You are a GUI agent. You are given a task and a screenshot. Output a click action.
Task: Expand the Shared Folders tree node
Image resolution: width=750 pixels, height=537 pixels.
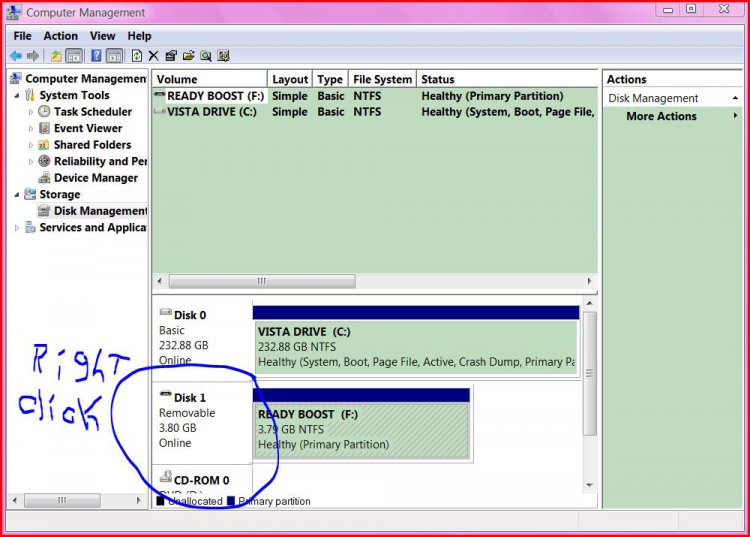pos(31,145)
